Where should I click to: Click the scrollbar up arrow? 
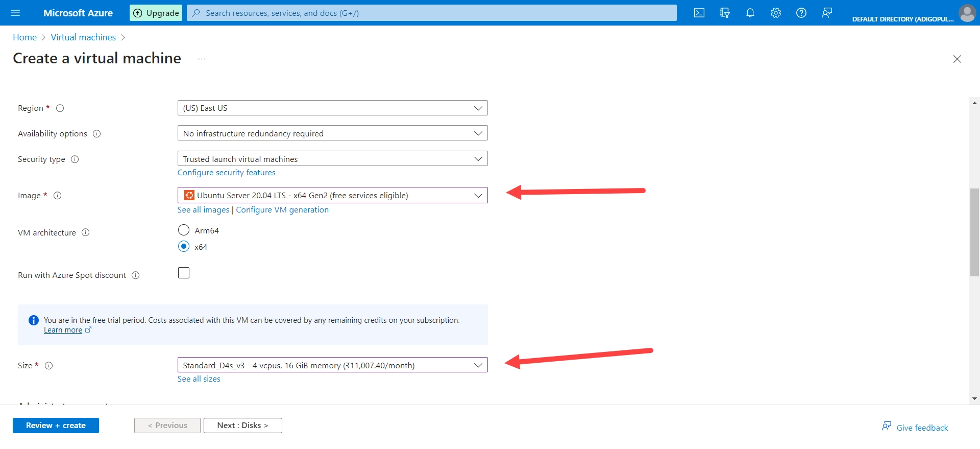coord(974,103)
